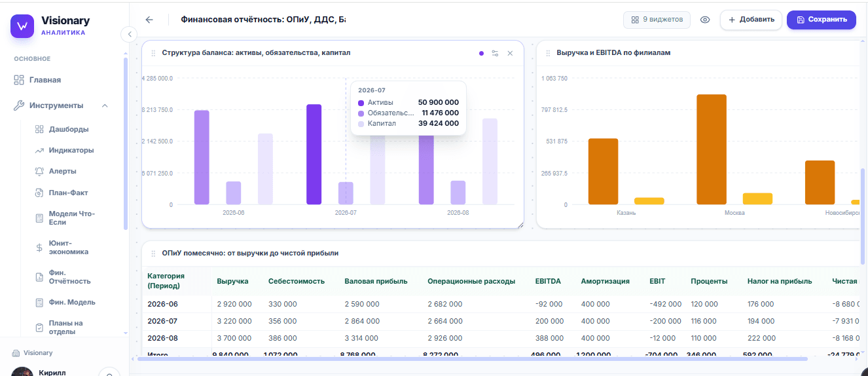Click the Главная grid icon

[19, 80]
